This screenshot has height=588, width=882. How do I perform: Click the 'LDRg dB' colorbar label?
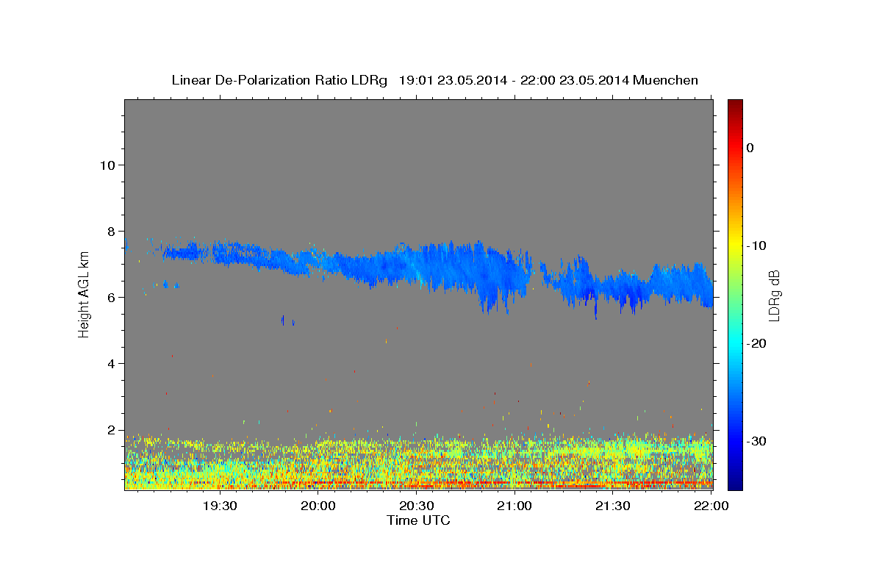click(774, 296)
